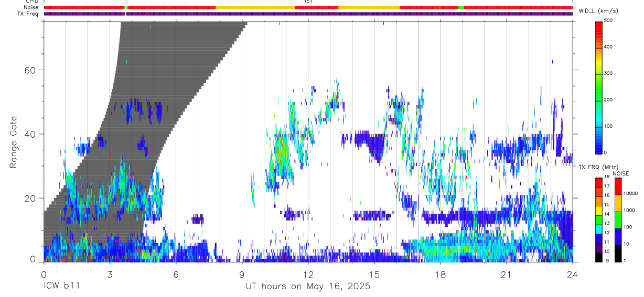
Task: Click the uppercase "NOISE" legend title
Action: coord(621,174)
